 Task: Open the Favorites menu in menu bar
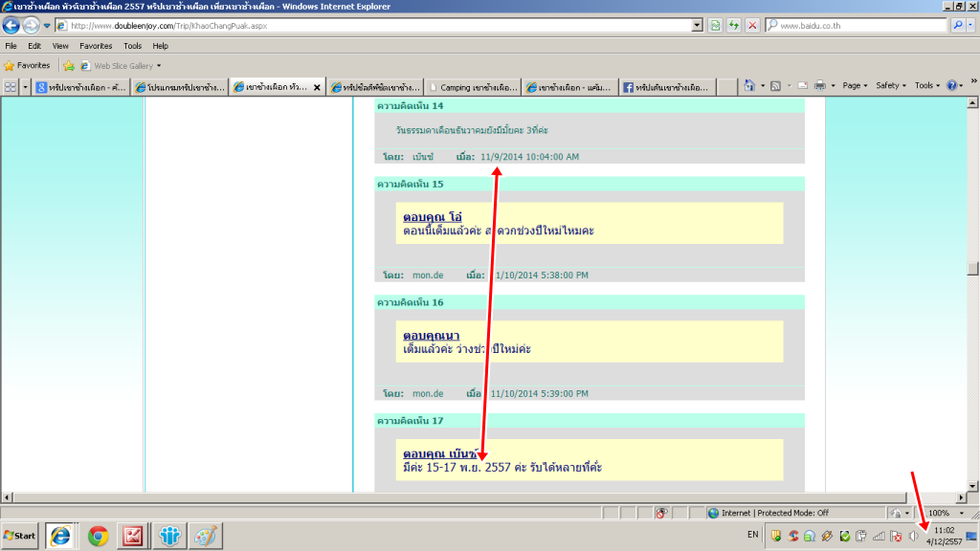[96, 46]
